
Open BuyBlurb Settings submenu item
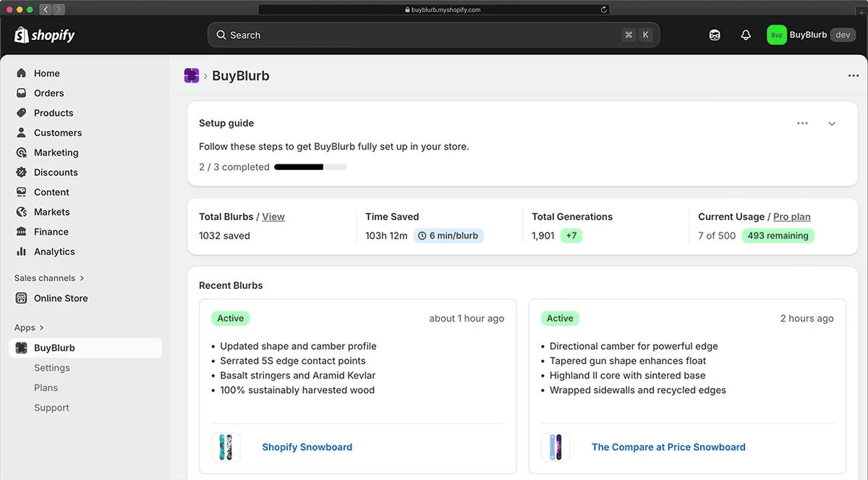click(52, 368)
